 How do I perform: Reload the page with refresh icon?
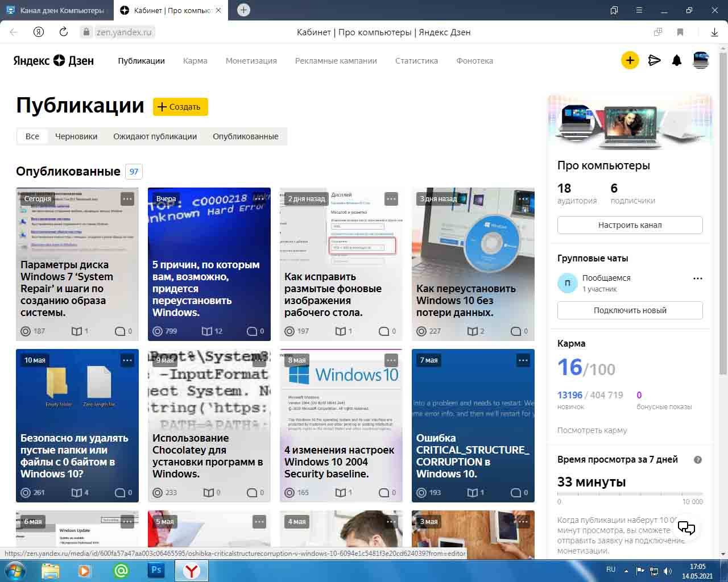point(64,32)
